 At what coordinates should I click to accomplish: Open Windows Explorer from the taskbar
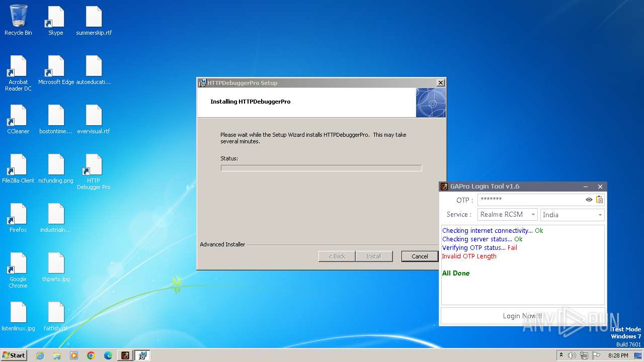click(57, 355)
